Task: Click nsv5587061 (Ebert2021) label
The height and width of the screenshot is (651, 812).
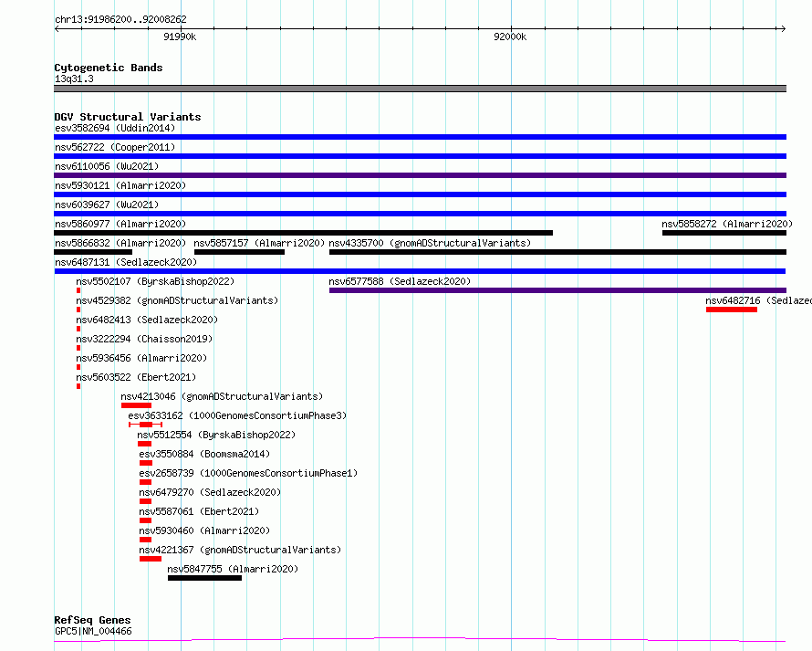Action: 199,511
